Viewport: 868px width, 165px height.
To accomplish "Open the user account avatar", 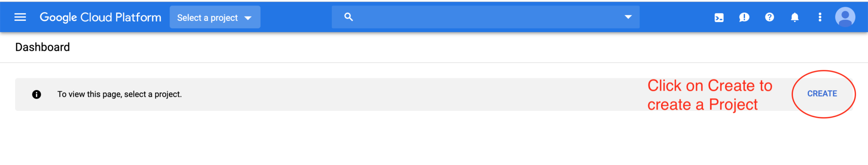I will pyautogui.click(x=845, y=17).
